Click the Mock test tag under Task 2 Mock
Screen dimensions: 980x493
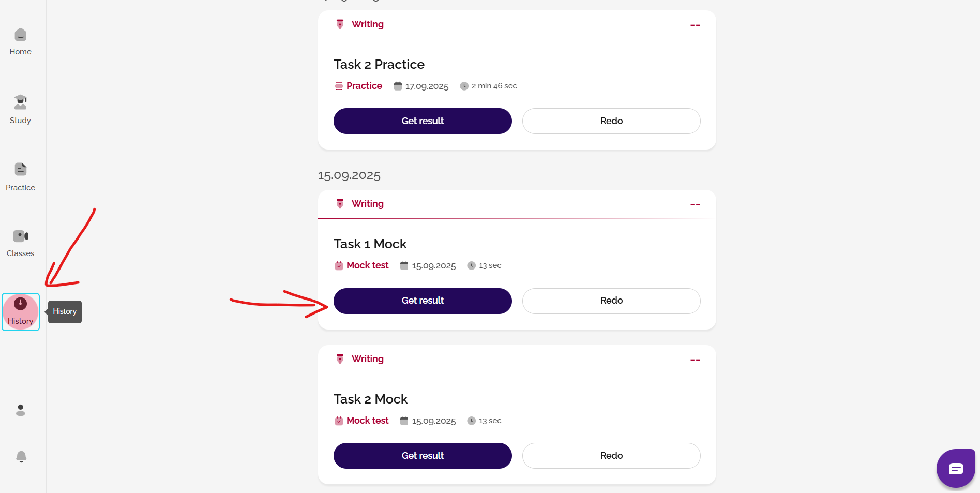(x=367, y=421)
